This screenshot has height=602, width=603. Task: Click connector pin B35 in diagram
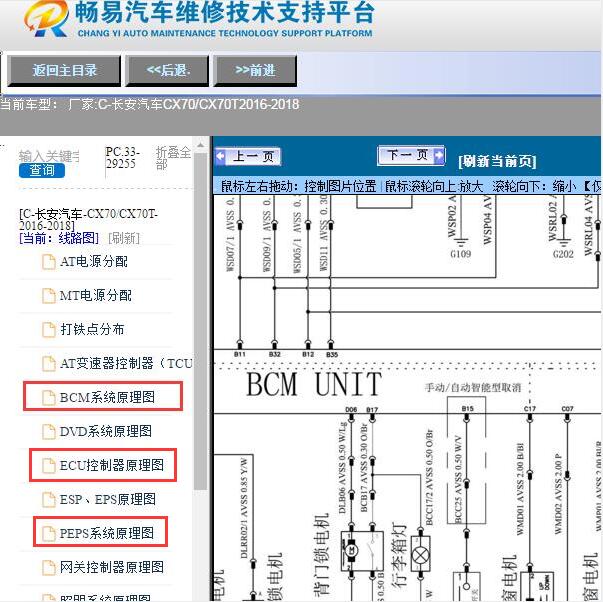[332, 354]
